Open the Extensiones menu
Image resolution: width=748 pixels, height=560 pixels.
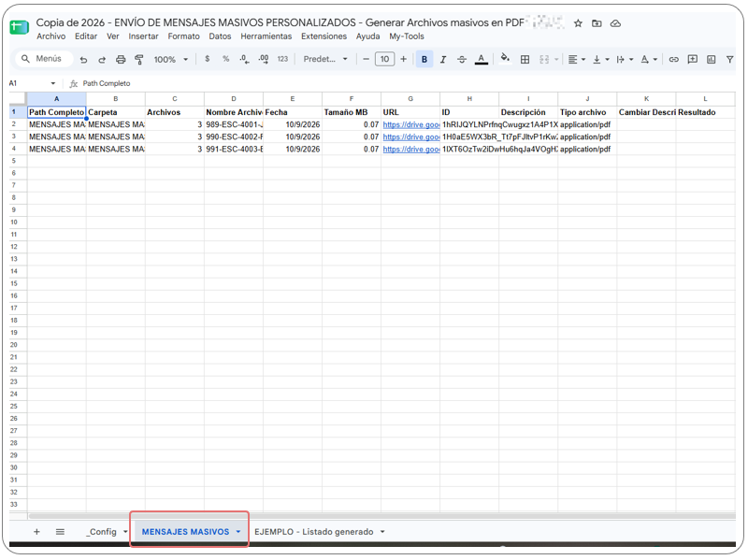pyautogui.click(x=324, y=36)
